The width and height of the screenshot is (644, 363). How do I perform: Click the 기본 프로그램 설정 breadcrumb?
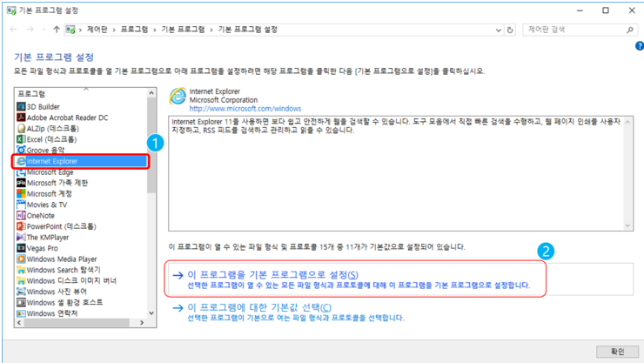click(x=248, y=30)
